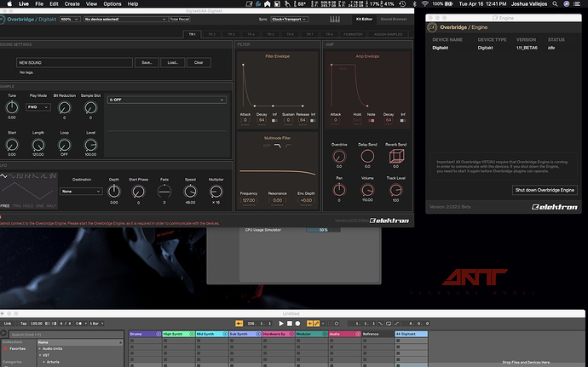Image resolution: width=588 pixels, height=367 pixels.
Task: Click Shut down Overbridge Engine button
Action: [545, 190]
